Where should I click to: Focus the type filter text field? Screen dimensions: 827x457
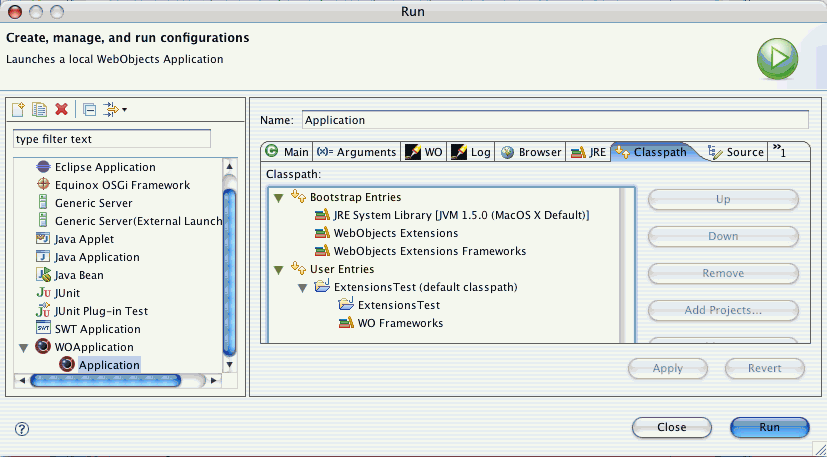point(112,139)
